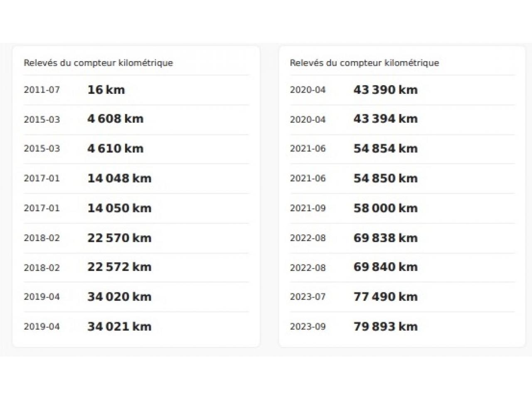Select the 58 000 km reading
The height and width of the screenshot is (399, 532).
pos(385,208)
